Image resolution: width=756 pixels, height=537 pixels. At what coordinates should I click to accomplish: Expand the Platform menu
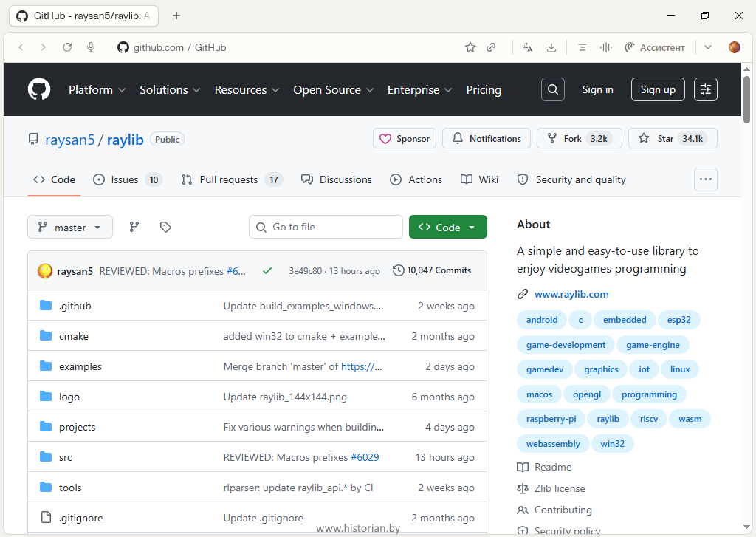pos(97,89)
